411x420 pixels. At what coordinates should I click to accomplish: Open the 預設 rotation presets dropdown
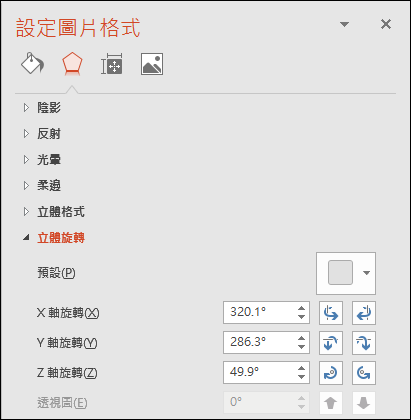tap(346, 273)
